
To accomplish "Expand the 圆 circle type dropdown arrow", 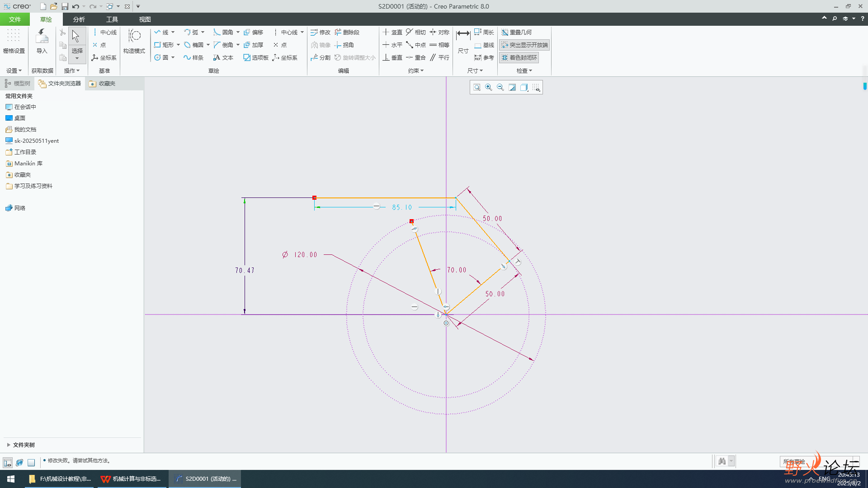I will [173, 57].
